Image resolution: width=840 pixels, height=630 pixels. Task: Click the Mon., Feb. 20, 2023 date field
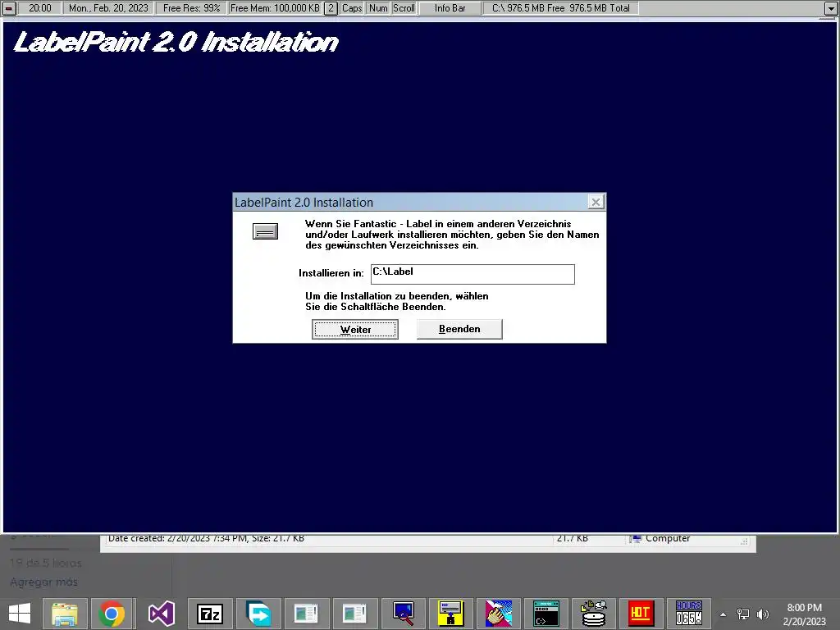pyautogui.click(x=108, y=8)
